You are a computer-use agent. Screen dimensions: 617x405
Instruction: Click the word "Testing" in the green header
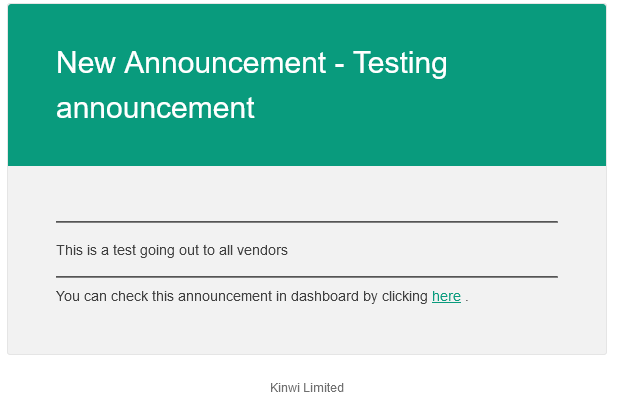402,63
